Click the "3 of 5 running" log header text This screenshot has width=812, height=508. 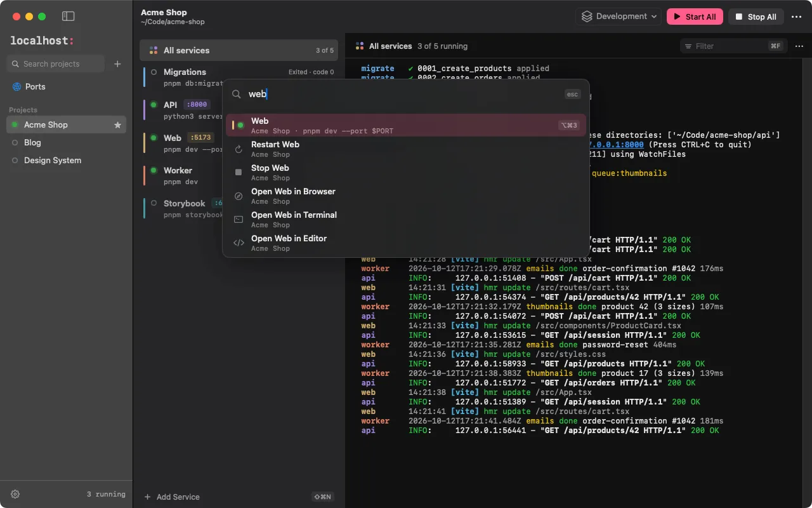tap(442, 46)
